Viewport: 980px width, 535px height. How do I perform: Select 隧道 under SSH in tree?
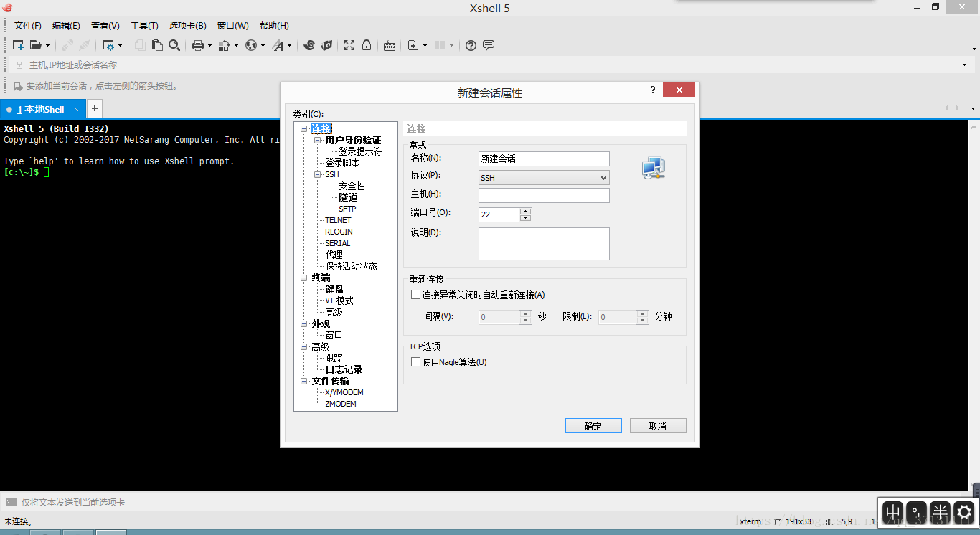(348, 197)
